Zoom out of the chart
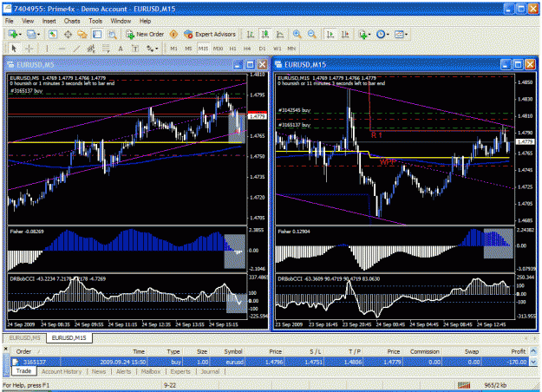This screenshot has width=542, height=392. (x=312, y=34)
